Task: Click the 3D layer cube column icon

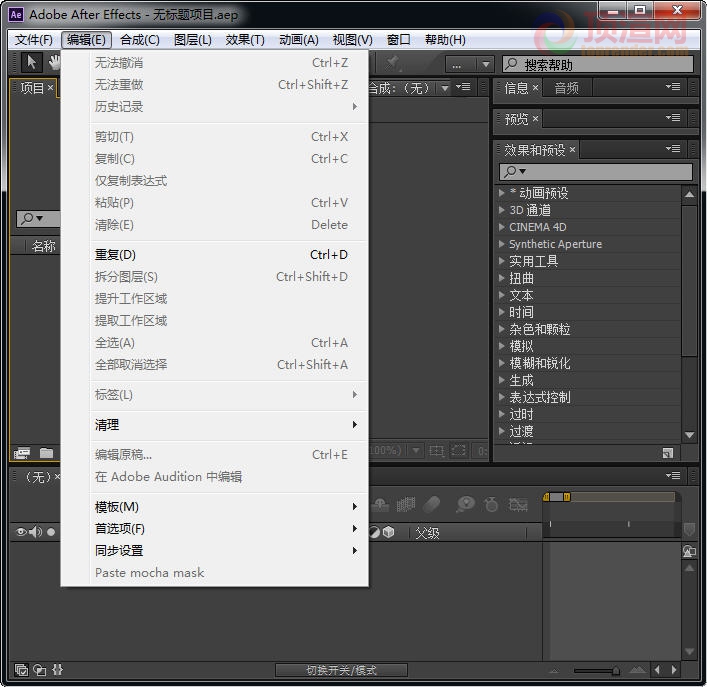Action: click(x=388, y=532)
